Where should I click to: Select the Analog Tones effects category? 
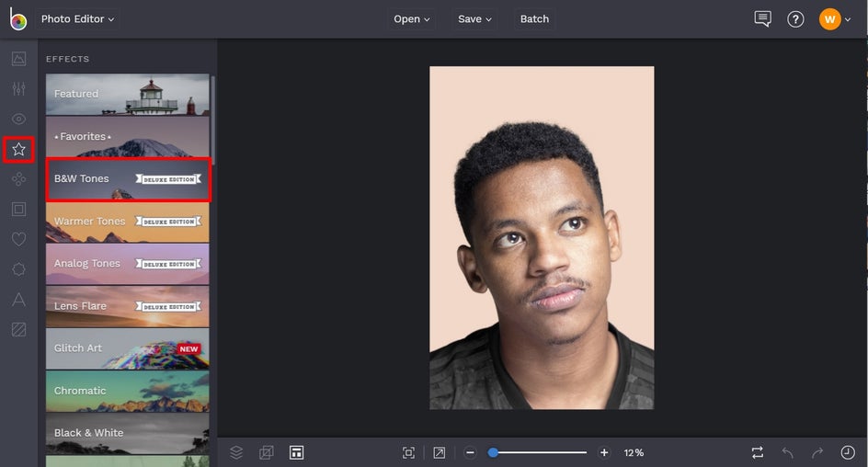pyautogui.click(x=127, y=264)
